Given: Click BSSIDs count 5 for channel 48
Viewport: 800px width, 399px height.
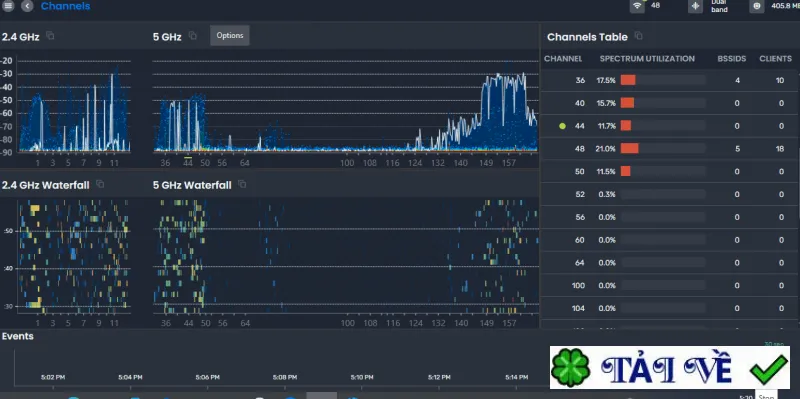Looking at the screenshot, I should [x=737, y=149].
